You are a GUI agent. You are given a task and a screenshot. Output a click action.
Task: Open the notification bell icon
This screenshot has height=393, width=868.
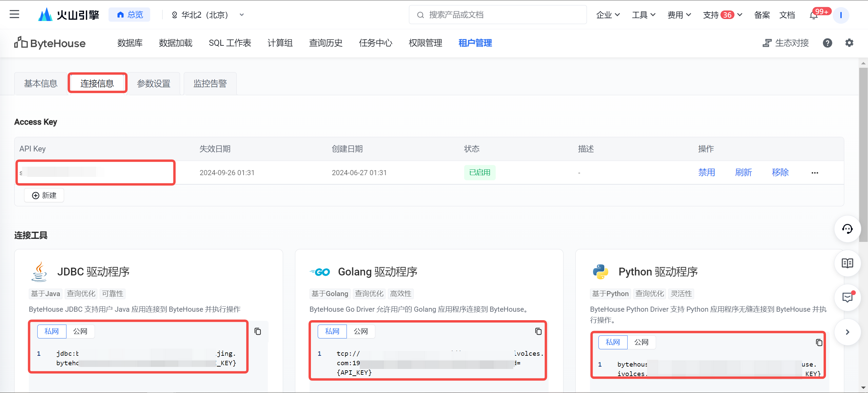[x=814, y=15]
